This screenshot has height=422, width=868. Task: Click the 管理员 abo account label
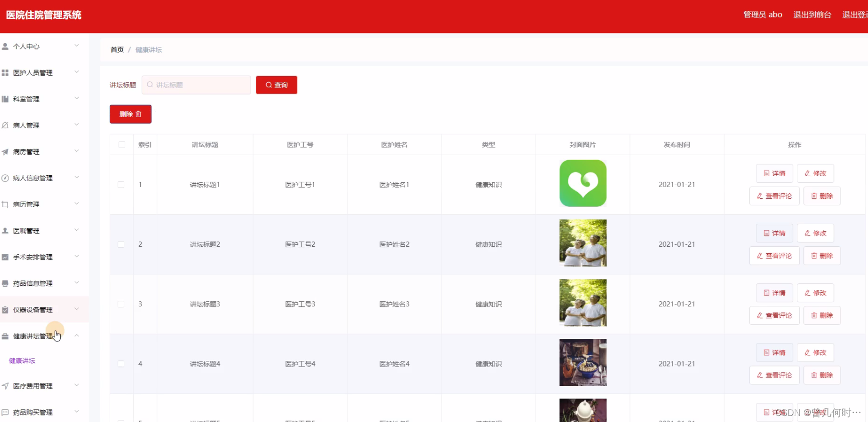(x=763, y=15)
